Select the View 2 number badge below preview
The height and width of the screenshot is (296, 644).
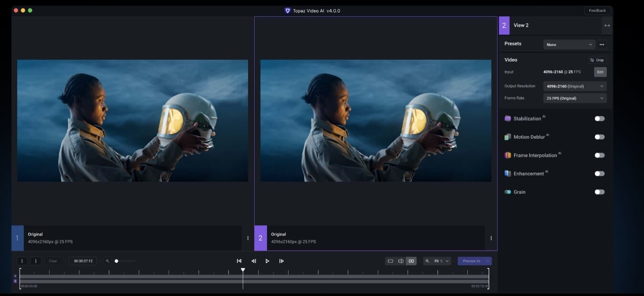pos(260,238)
